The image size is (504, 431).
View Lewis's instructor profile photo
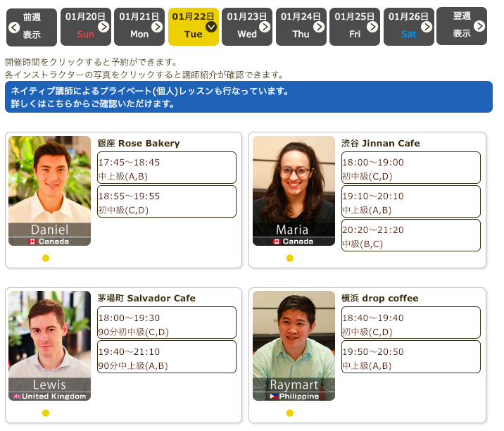pyautogui.click(x=49, y=338)
